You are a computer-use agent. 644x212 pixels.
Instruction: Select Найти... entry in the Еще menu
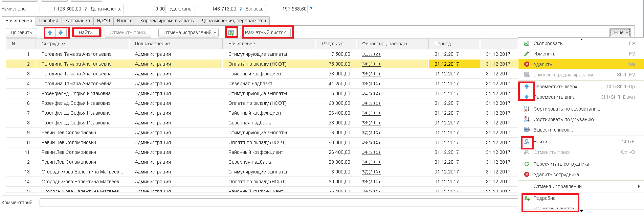(x=581, y=142)
